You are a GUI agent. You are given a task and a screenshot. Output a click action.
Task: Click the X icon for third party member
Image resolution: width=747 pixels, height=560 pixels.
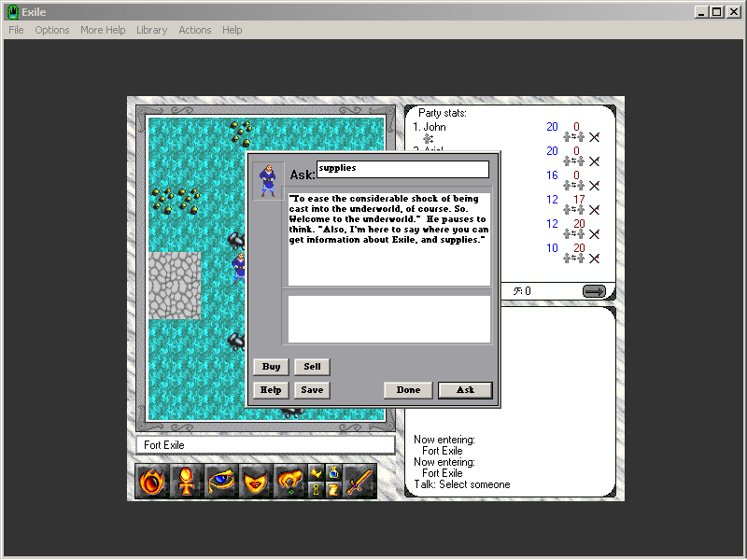click(594, 186)
